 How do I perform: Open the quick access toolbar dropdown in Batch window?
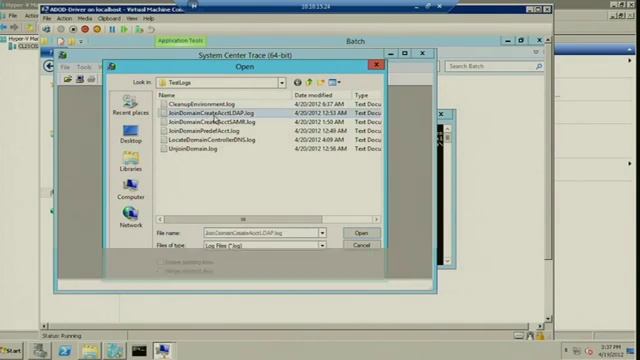click(81, 42)
